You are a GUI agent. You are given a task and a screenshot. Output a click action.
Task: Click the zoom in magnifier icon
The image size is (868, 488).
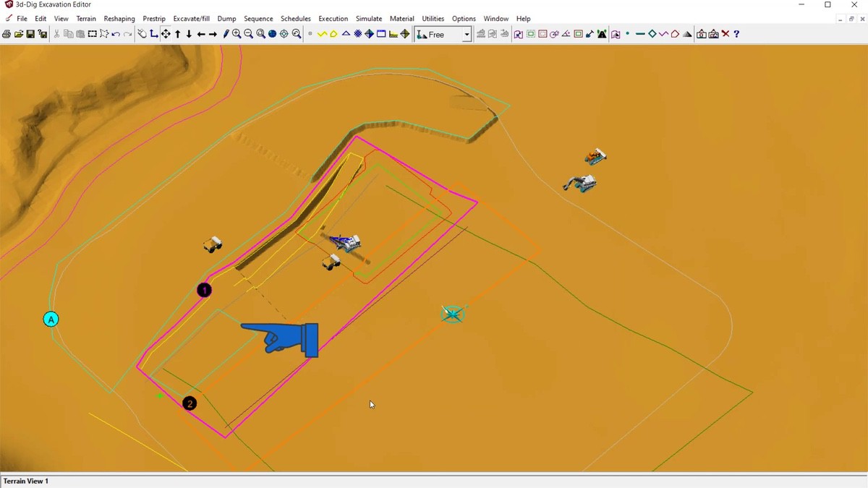[237, 34]
